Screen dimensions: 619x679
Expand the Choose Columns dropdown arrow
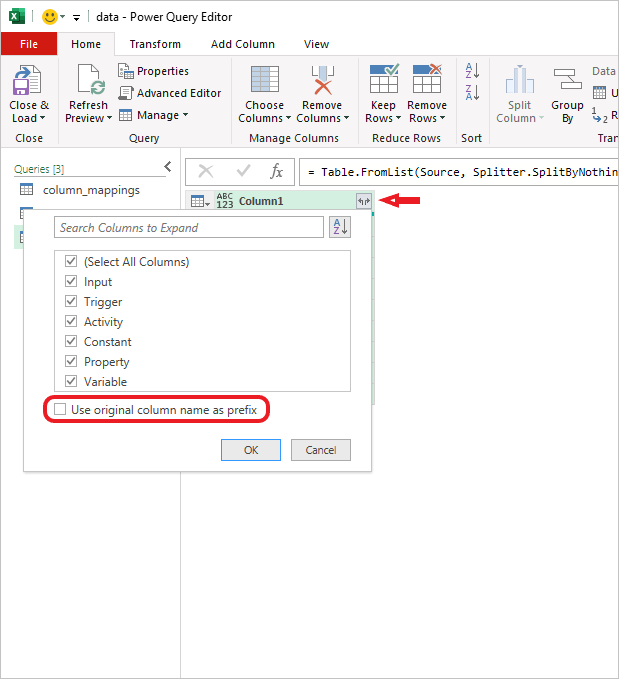pyautogui.click(x=288, y=118)
